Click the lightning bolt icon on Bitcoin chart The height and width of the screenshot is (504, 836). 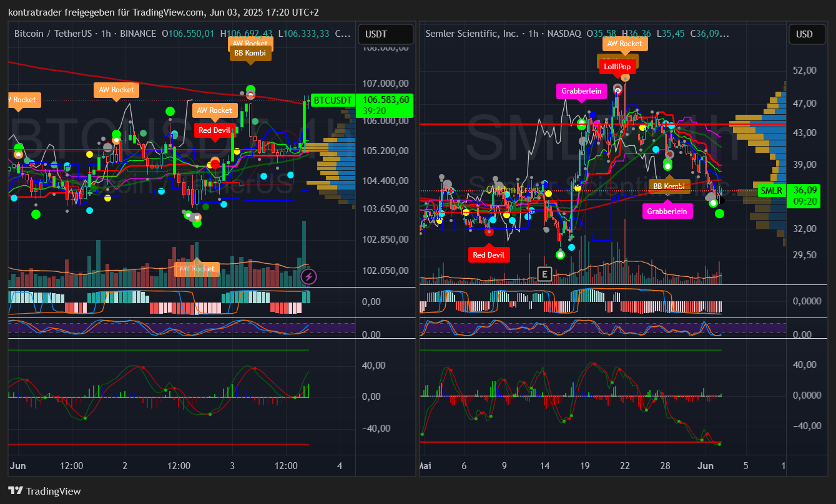coord(308,276)
